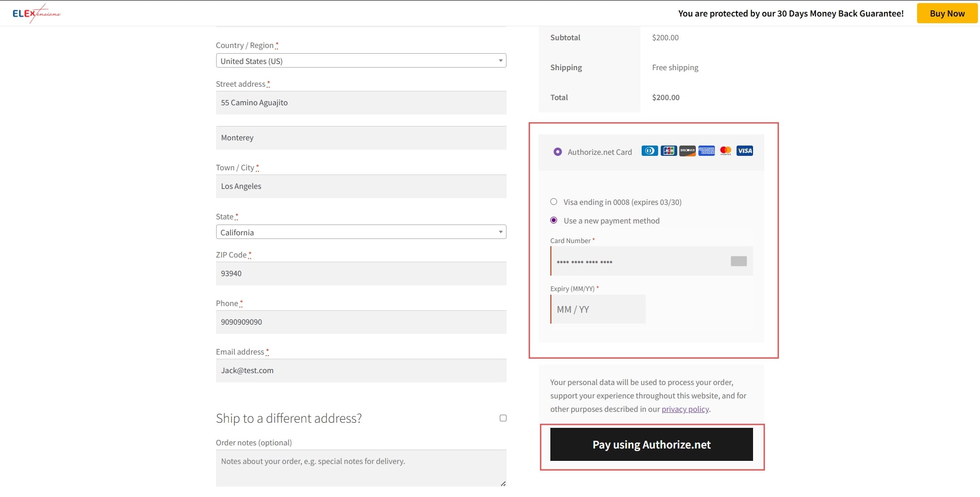Click Pay using Authorize.net button
The width and height of the screenshot is (980, 497).
point(651,444)
